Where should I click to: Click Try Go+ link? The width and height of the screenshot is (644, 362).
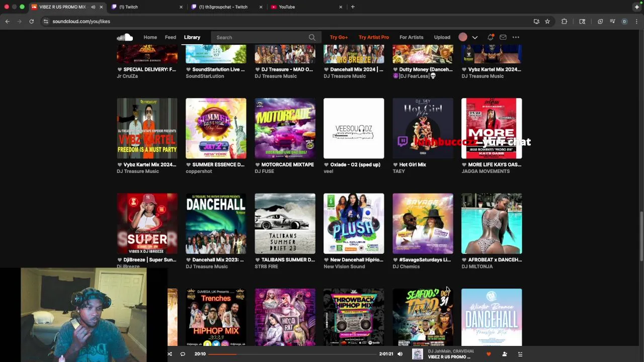point(339,37)
